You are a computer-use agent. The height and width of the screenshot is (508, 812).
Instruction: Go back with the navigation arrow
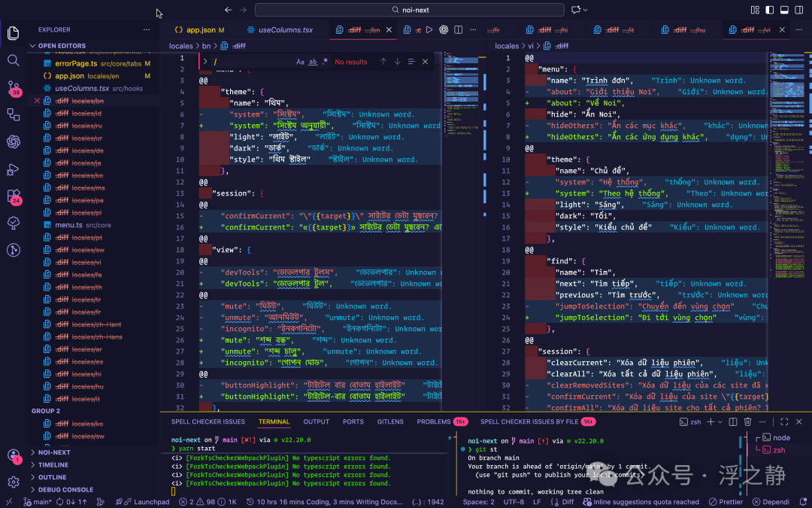coord(228,10)
